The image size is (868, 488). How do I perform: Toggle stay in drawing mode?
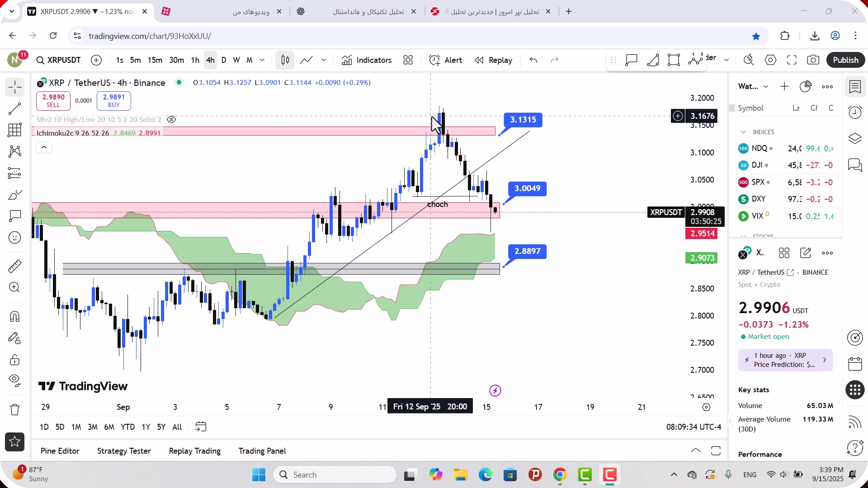pyautogui.click(x=14, y=338)
